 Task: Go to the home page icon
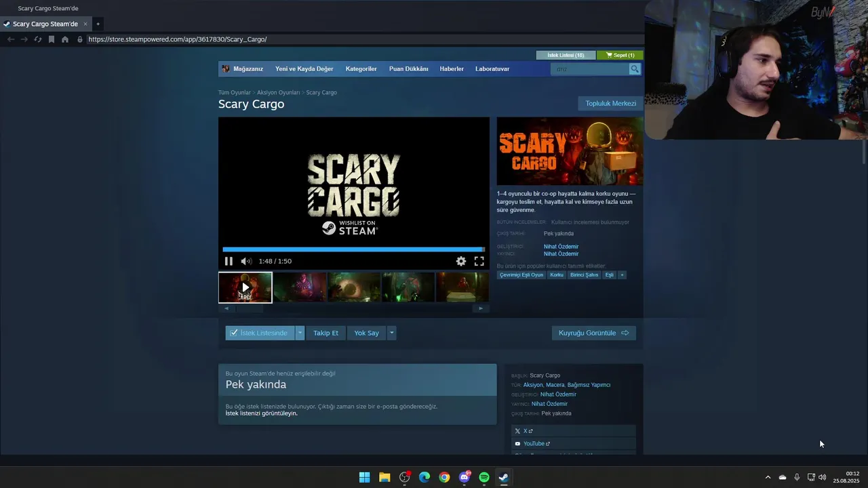click(x=65, y=39)
